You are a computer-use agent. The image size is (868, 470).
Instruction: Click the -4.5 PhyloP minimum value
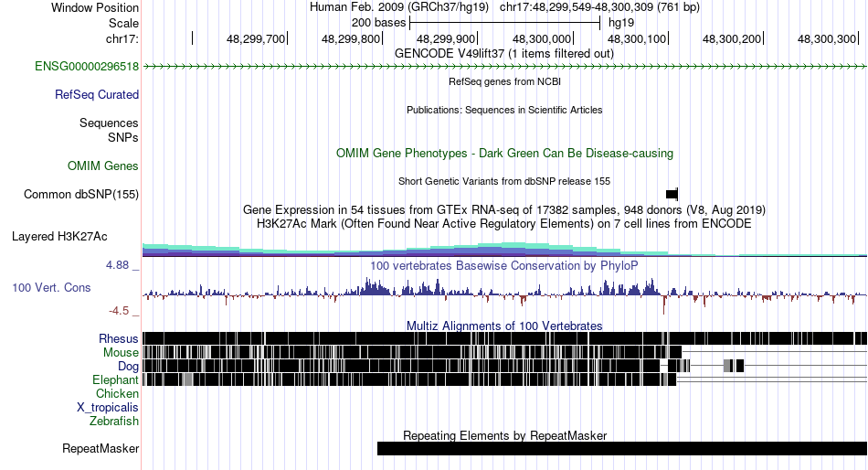tap(119, 311)
